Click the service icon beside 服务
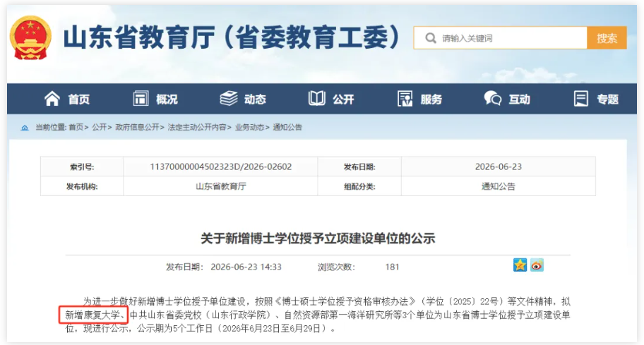 point(405,99)
